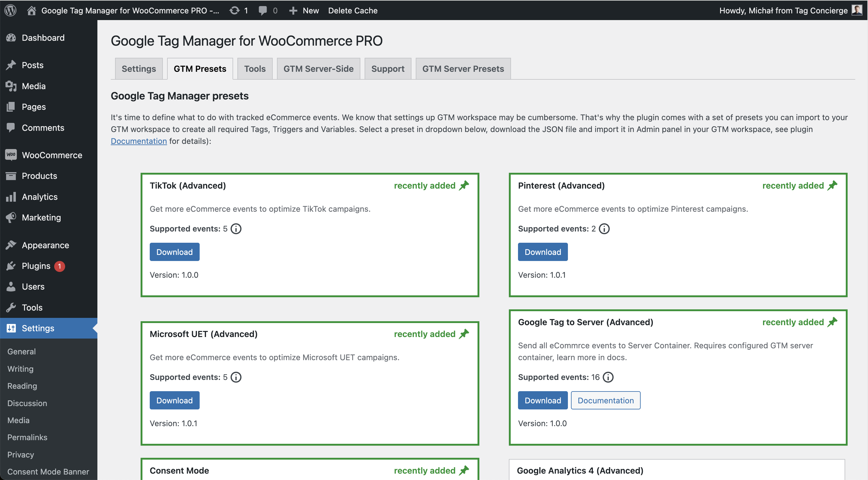Open the Plugins update badge
The image size is (868, 480).
[60, 266]
